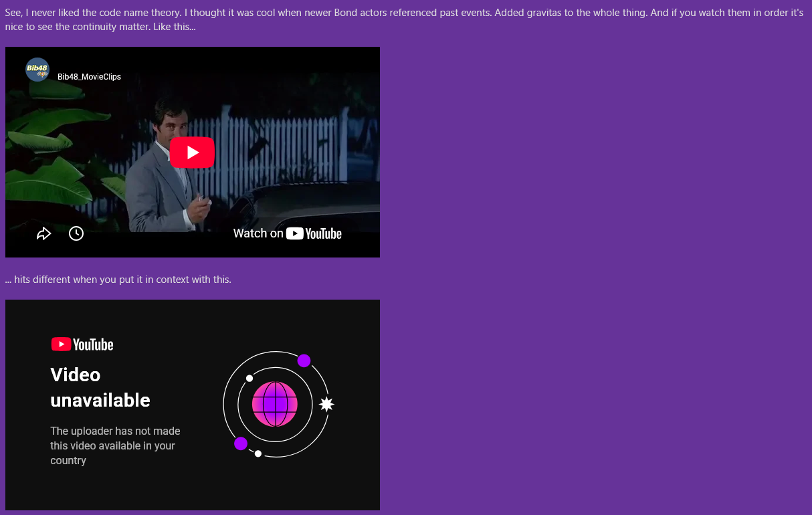Click the purple dot at lower-left of orbit
The width and height of the screenshot is (812, 515).
click(x=241, y=443)
